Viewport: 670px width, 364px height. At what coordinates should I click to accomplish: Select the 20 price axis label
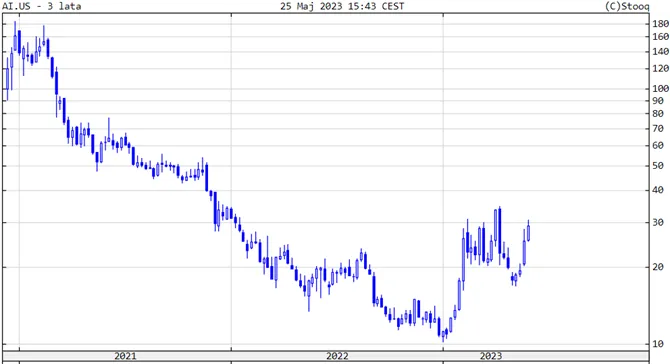click(658, 267)
